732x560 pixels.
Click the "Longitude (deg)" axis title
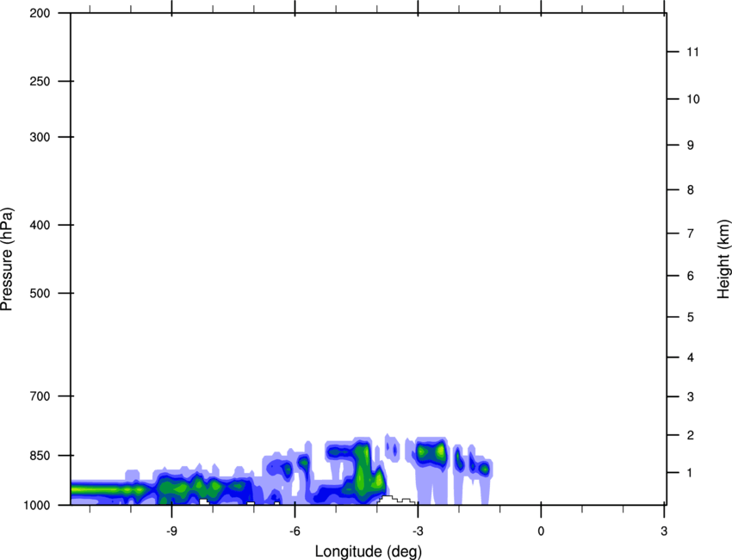click(368, 551)
